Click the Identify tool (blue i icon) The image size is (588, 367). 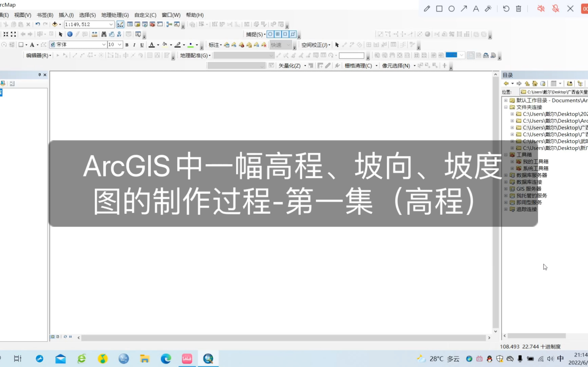70,34
